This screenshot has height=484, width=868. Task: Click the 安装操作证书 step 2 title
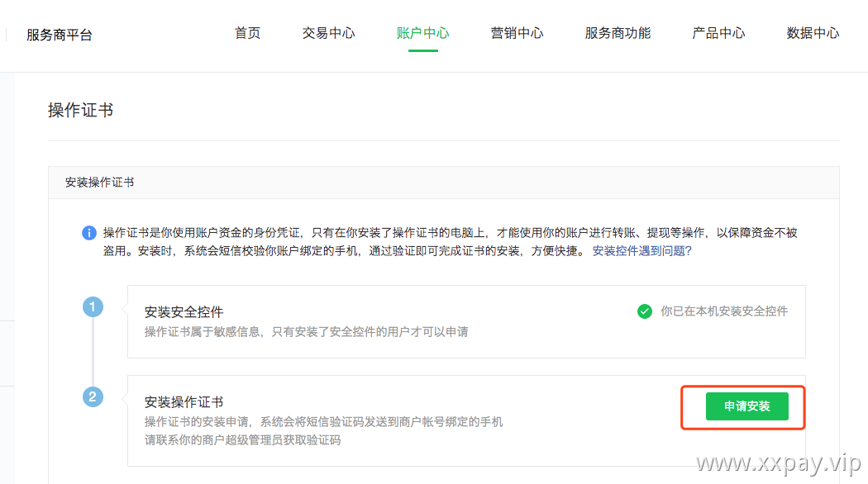(x=184, y=402)
